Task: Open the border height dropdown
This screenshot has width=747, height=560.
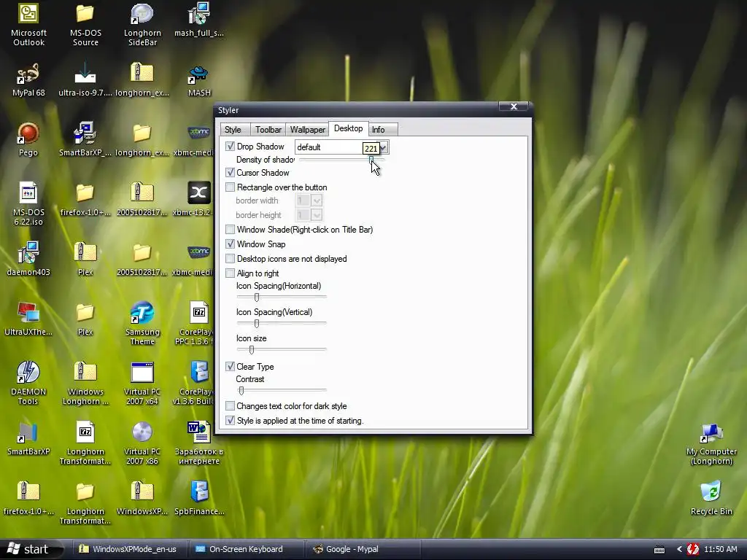Action: tap(317, 215)
